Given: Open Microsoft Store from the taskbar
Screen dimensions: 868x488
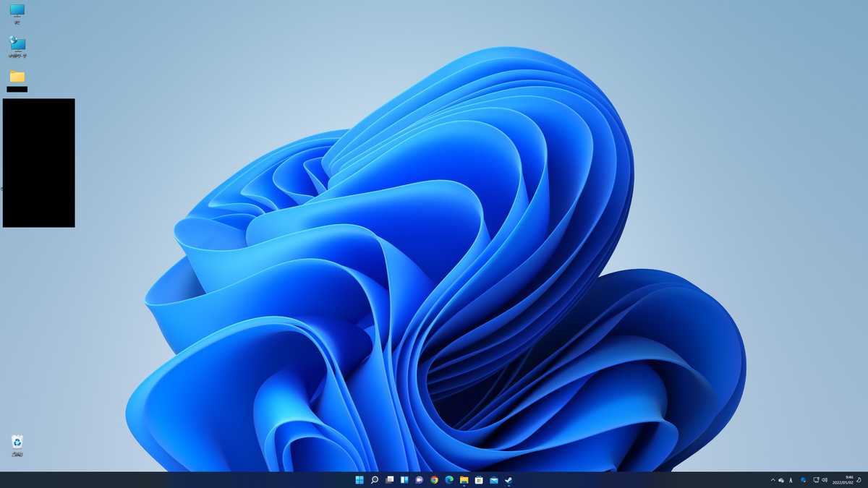Looking at the screenshot, I should [479, 480].
